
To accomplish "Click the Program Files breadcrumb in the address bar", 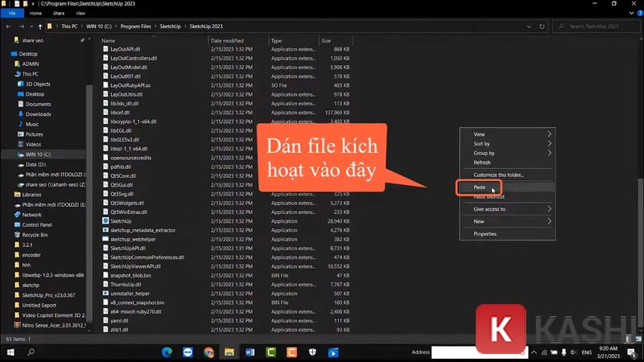I will pyautogui.click(x=136, y=27).
